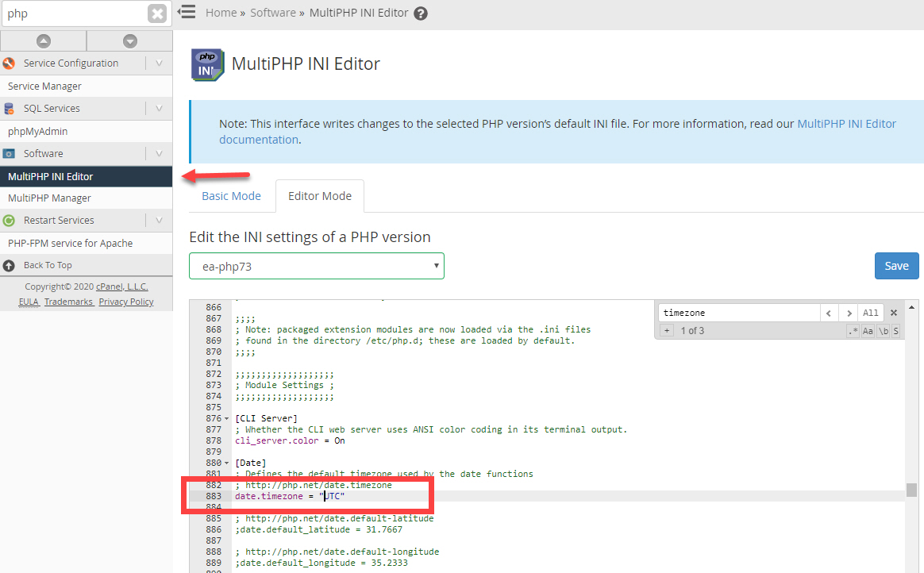
Task: Click the sidebar expand down arrow
Action: (x=130, y=40)
